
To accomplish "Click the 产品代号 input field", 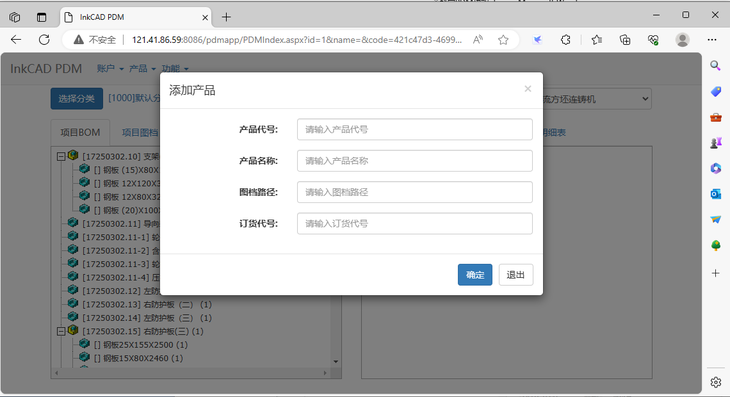I will pyautogui.click(x=414, y=129).
